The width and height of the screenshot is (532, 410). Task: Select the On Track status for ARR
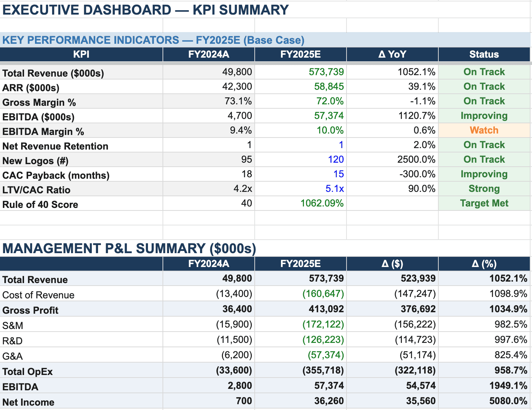click(x=484, y=86)
